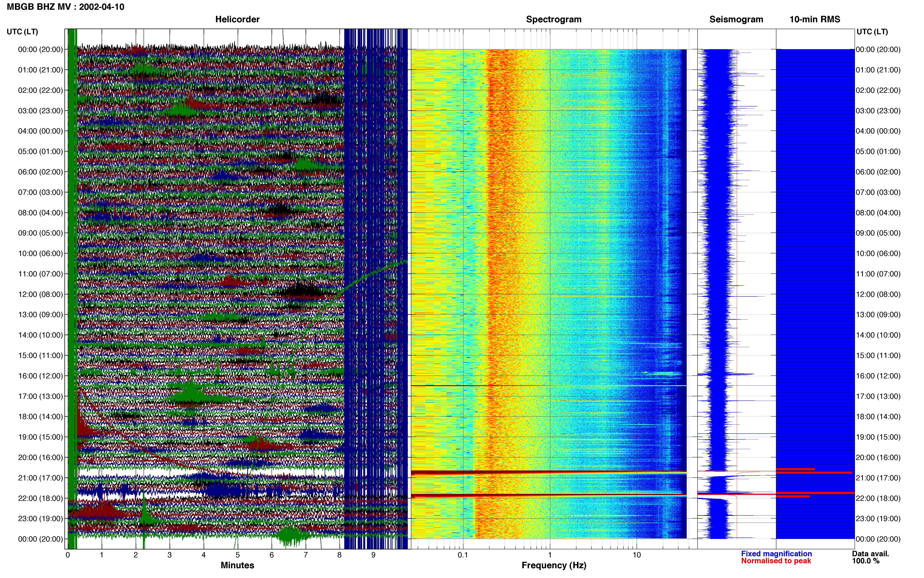Image resolution: width=924 pixels, height=578 pixels.
Task: Click left time label '04:00 (00:00)'
Action: tap(41, 131)
